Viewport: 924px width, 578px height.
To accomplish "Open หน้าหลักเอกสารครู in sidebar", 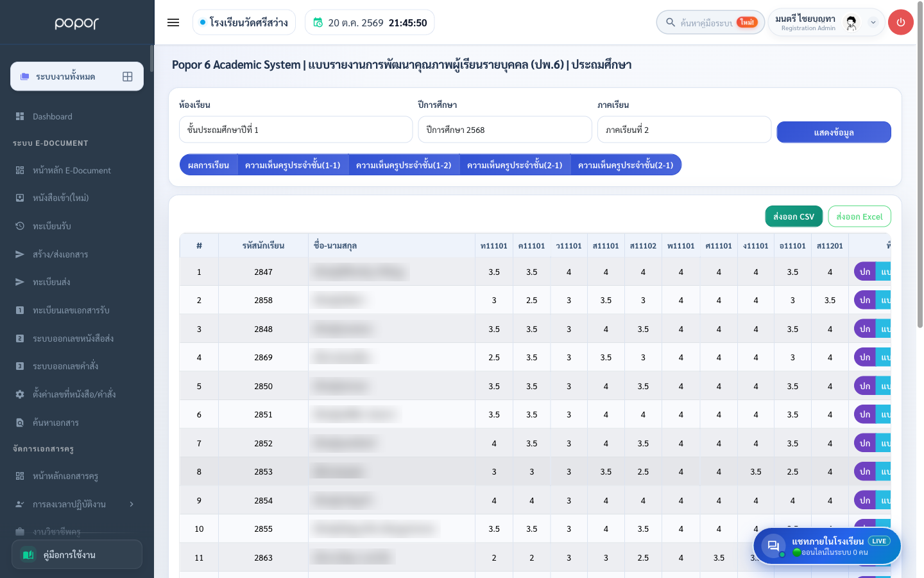I will point(72,476).
